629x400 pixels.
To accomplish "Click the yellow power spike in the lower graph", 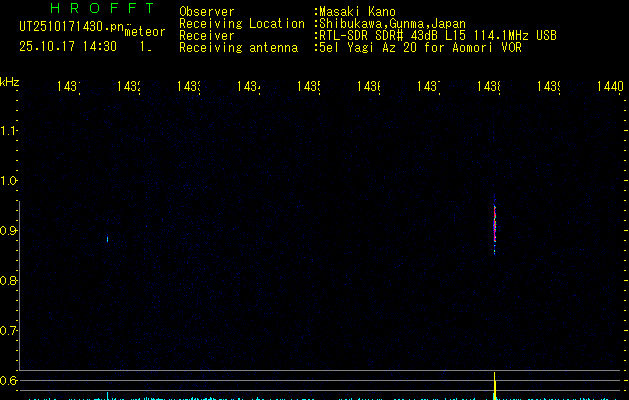I will pyautogui.click(x=495, y=385).
